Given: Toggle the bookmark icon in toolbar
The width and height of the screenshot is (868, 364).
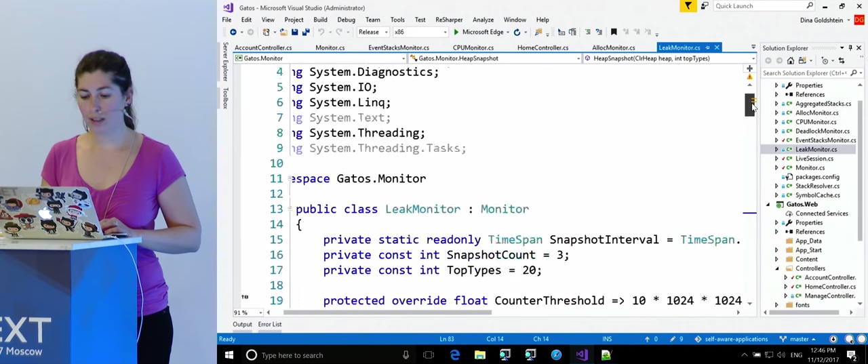Looking at the screenshot, I should [x=614, y=32].
